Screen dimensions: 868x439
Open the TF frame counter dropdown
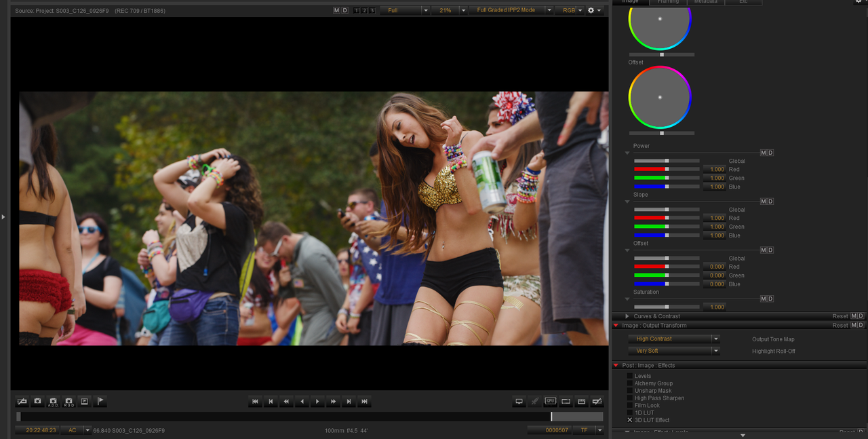tap(589, 430)
